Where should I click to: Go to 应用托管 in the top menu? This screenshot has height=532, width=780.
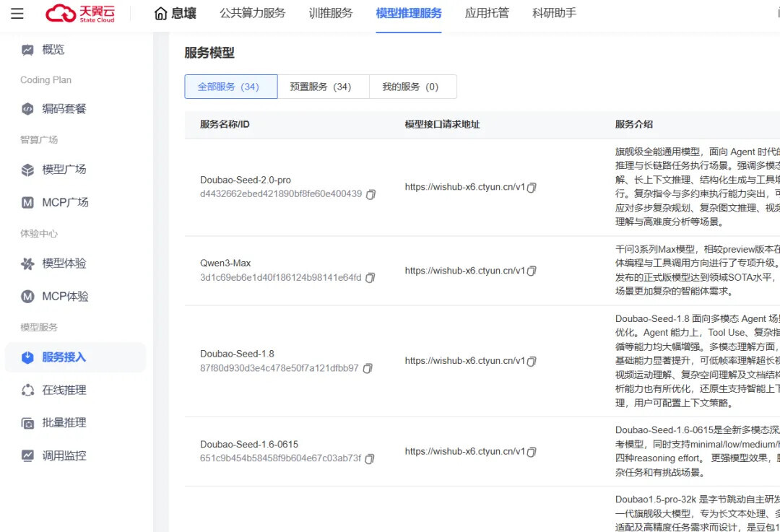(487, 13)
